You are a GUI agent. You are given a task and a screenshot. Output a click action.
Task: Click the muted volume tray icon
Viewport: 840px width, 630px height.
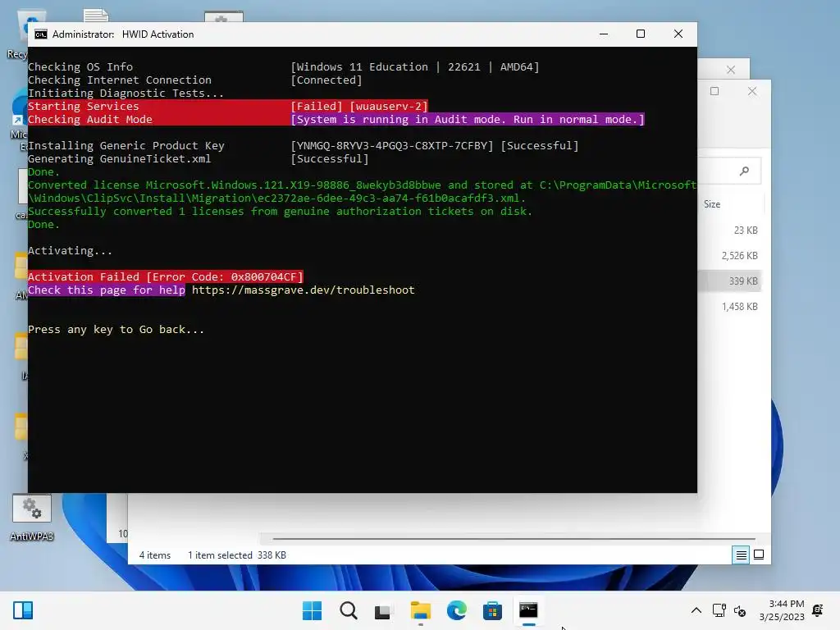pyautogui.click(x=740, y=610)
